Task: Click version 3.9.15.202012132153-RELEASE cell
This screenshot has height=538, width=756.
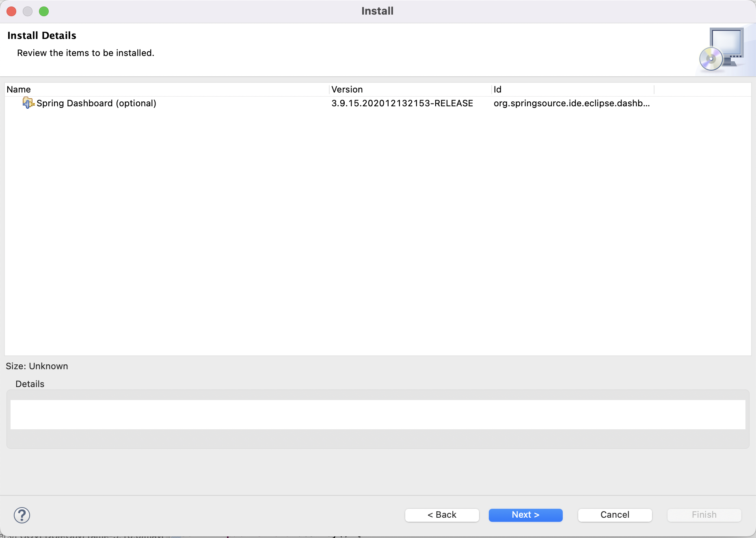Action: (402, 103)
